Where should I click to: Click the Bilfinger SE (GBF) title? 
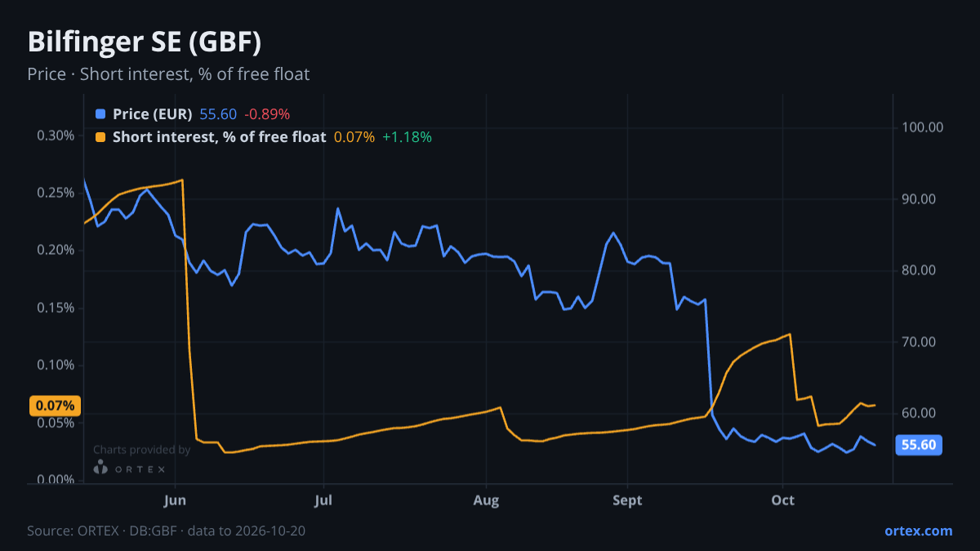145,42
